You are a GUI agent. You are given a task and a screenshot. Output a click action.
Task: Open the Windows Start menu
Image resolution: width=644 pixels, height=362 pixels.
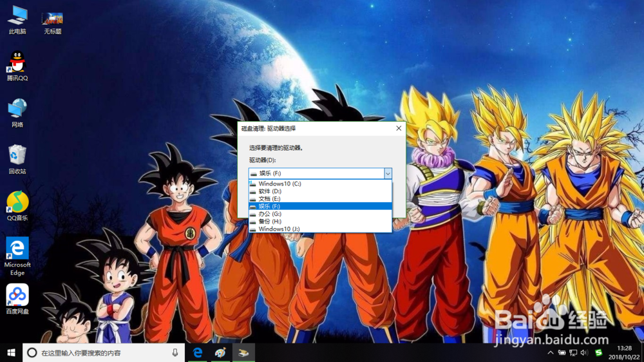click(x=11, y=352)
